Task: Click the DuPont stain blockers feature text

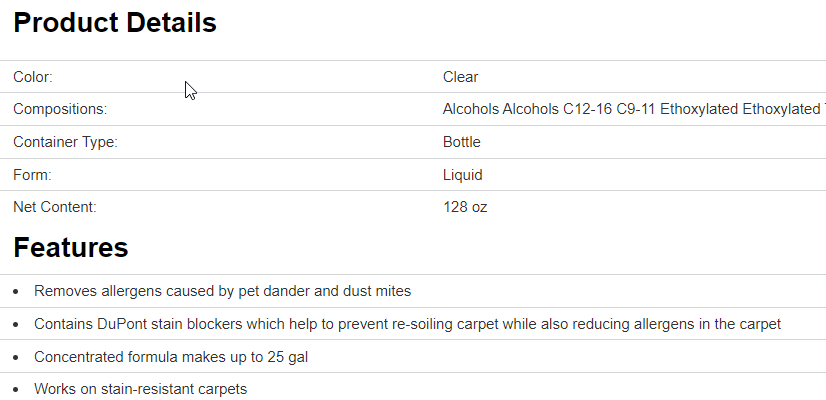Action: 407,324
